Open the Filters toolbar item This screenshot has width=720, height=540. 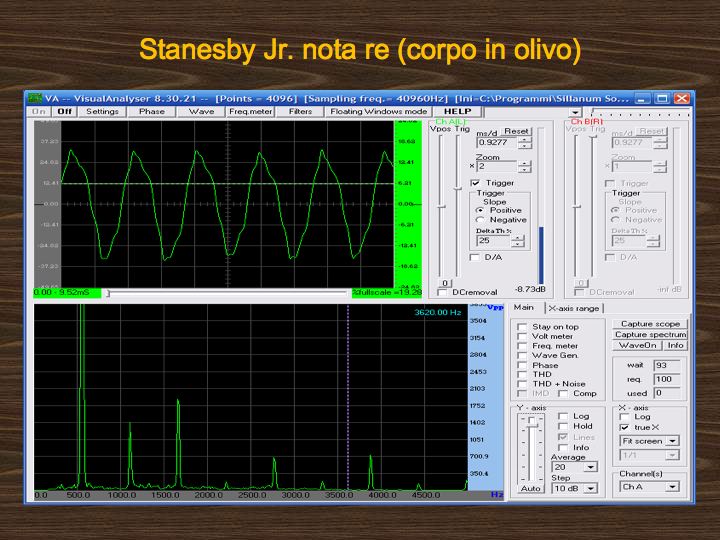(300, 112)
